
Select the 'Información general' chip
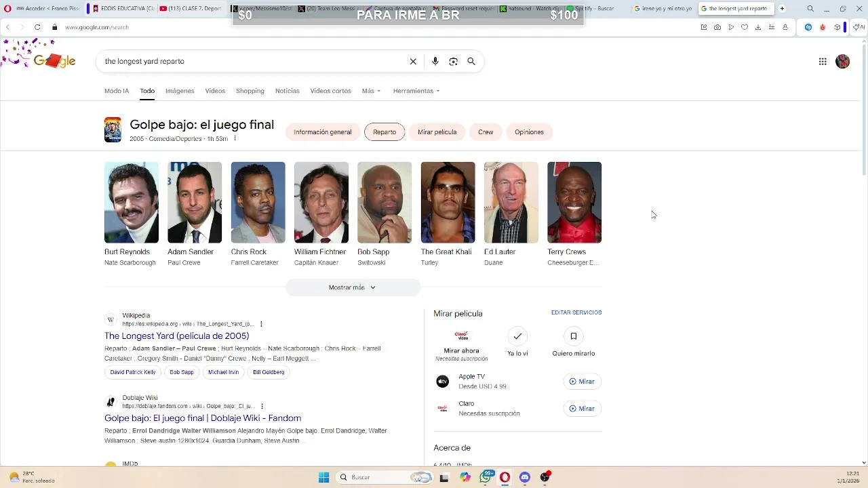coord(323,132)
